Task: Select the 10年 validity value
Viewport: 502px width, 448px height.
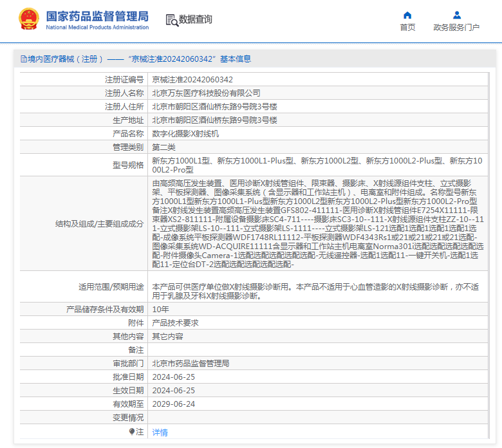Action: click(x=160, y=310)
